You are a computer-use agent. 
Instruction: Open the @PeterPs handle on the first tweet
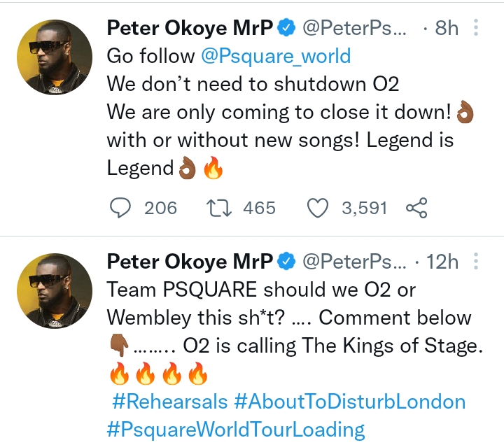(354, 28)
